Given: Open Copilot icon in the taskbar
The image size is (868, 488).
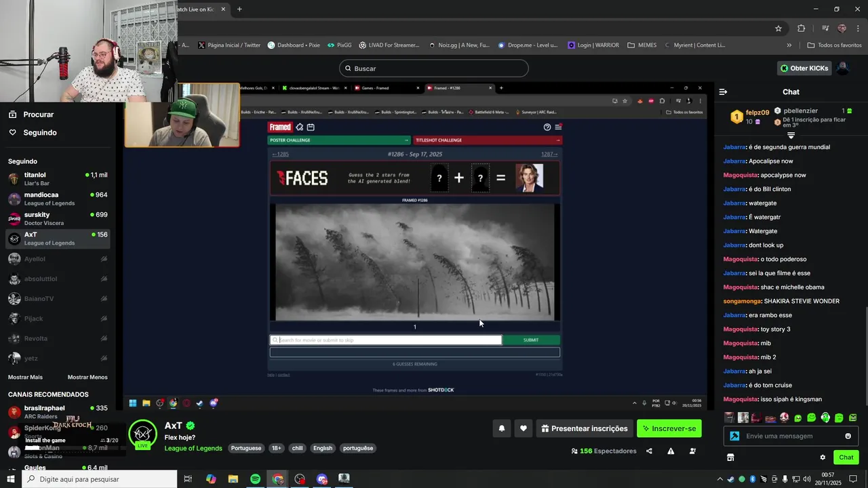Looking at the screenshot, I should (x=211, y=479).
